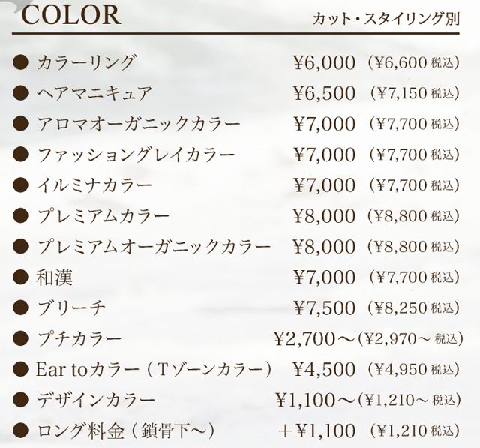Click the bullet next to ロング料金
480x448 pixels.
20,431
